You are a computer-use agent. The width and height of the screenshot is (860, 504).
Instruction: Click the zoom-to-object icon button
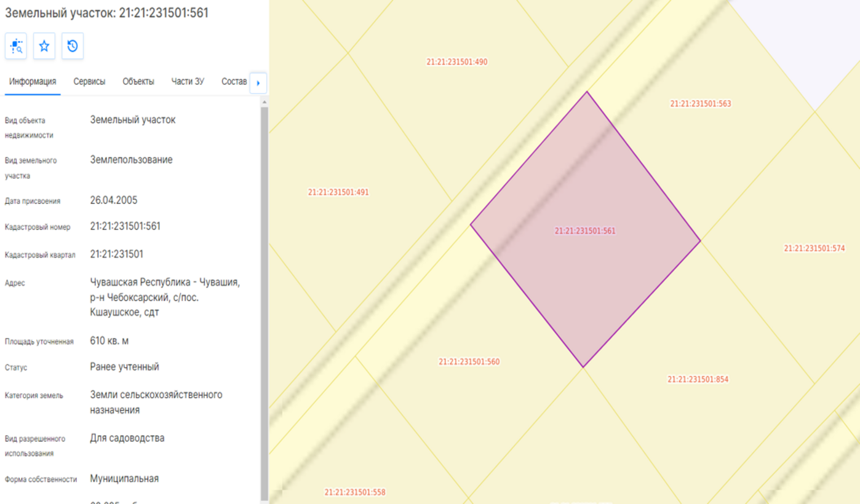(x=16, y=46)
